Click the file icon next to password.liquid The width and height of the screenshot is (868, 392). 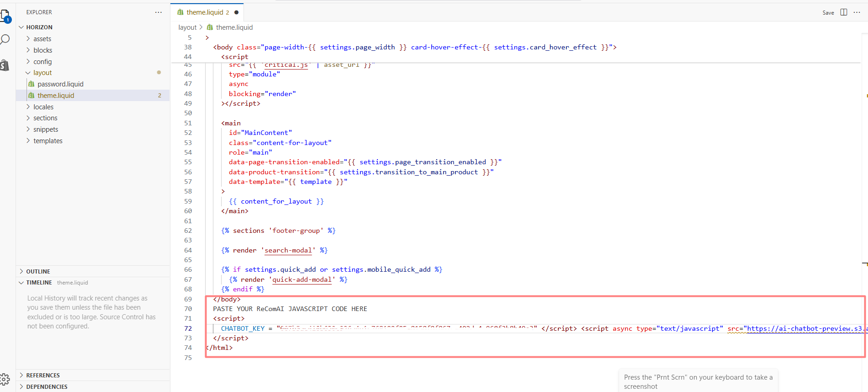[32, 84]
